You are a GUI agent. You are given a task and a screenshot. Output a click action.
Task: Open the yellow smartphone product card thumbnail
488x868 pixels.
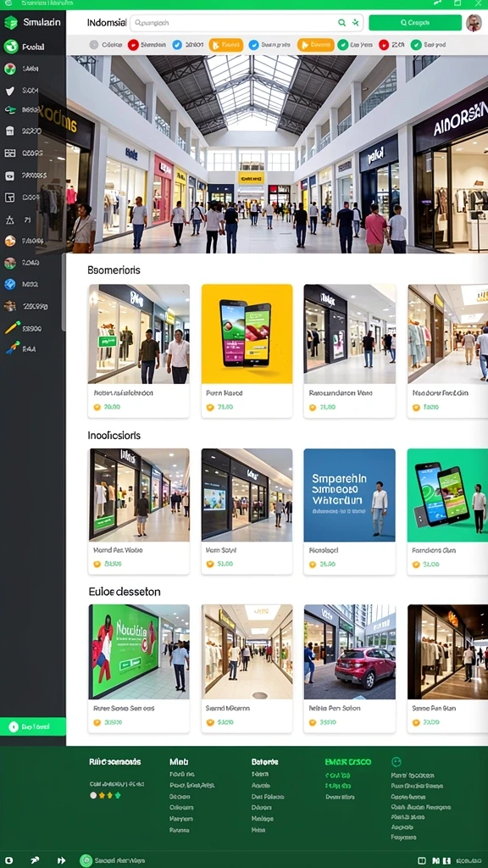[x=247, y=334]
